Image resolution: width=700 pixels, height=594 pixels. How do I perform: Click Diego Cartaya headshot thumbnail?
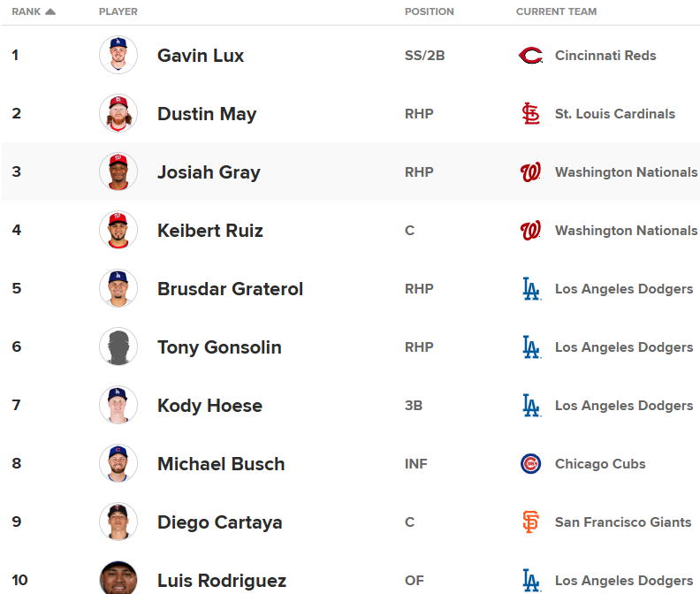118,522
